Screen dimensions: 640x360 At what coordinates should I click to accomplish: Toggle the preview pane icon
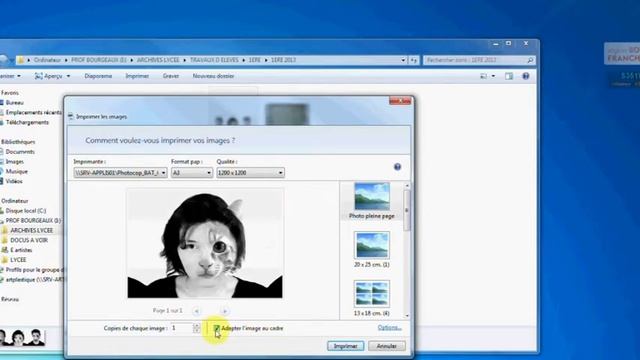click(x=509, y=76)
